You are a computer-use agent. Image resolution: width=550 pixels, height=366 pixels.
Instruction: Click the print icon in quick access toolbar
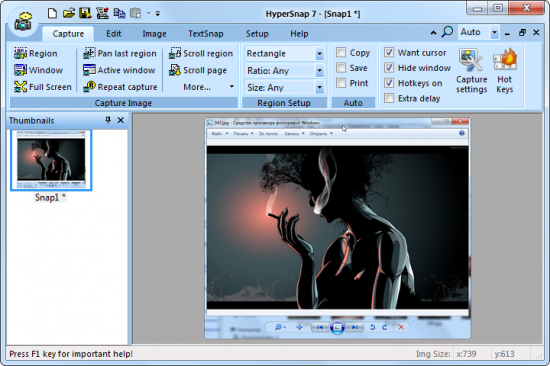(102, 13)
